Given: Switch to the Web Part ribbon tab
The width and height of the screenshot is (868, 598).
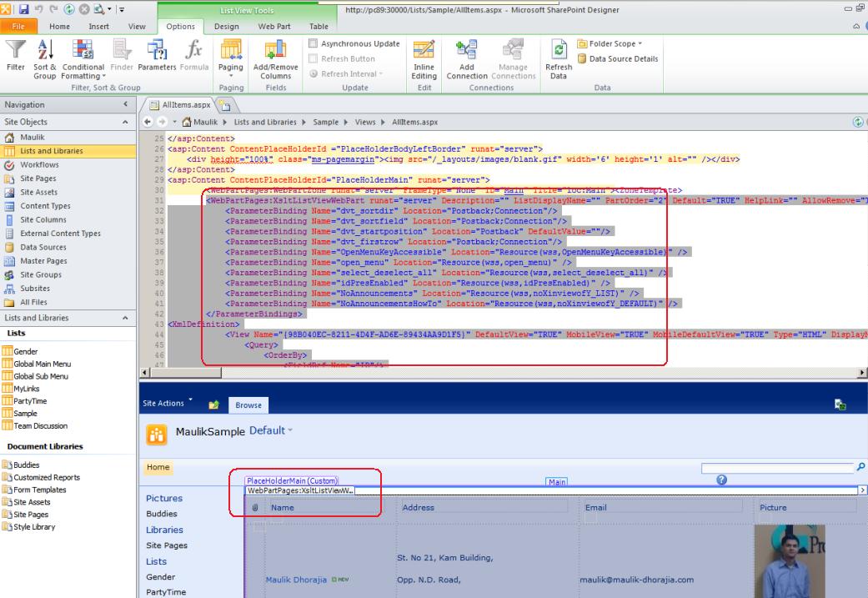Looking at the screenshot, I should click(274, 26).
